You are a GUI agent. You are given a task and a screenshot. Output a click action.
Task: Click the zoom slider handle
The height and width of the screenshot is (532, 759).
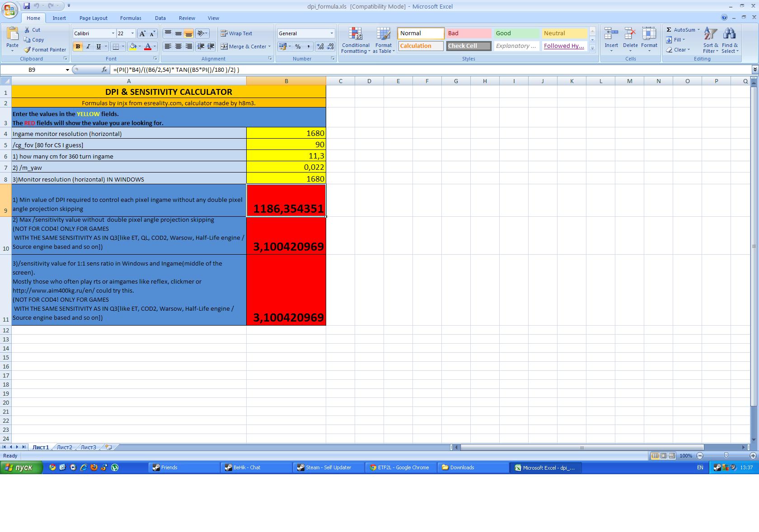(x=726, y=456)
